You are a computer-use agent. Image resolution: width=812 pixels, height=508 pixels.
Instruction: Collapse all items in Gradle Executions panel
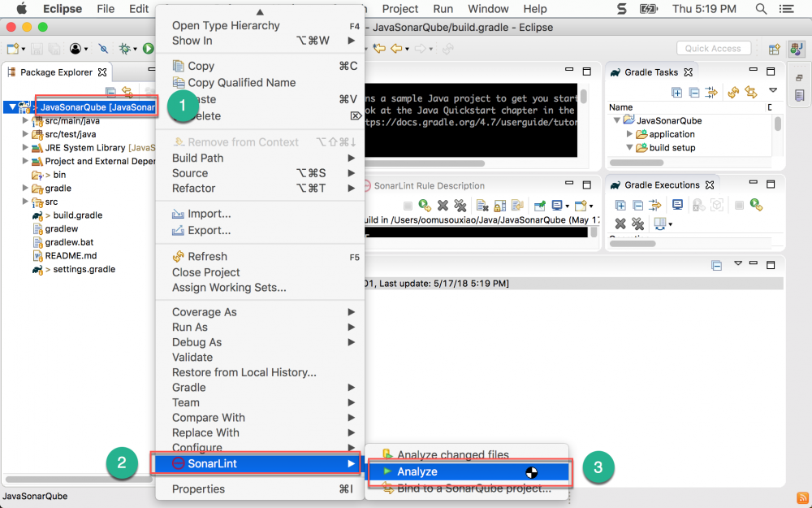coord(637,205)
